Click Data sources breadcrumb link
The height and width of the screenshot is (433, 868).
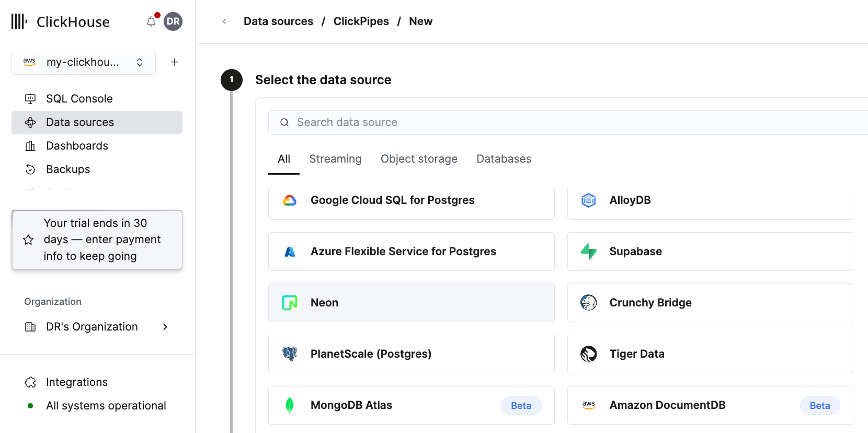(x=278, y=21)
